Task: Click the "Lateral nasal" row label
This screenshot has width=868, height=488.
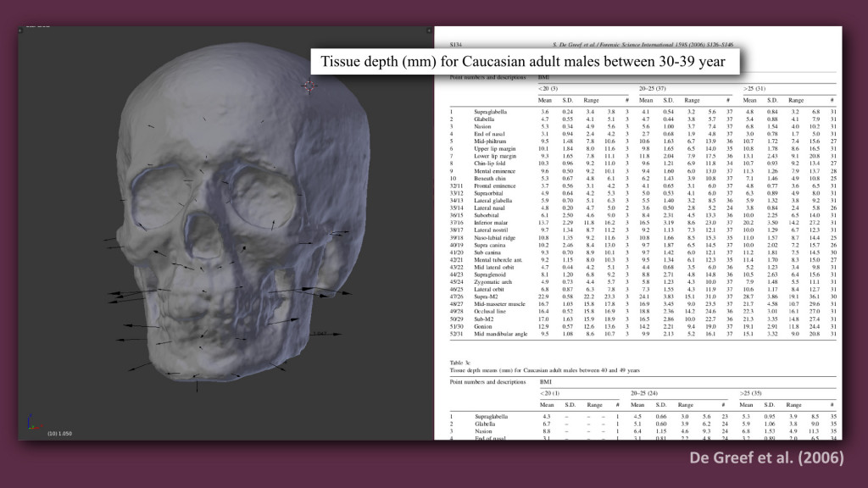Action: pyautogui.click(x=489, y=208)
